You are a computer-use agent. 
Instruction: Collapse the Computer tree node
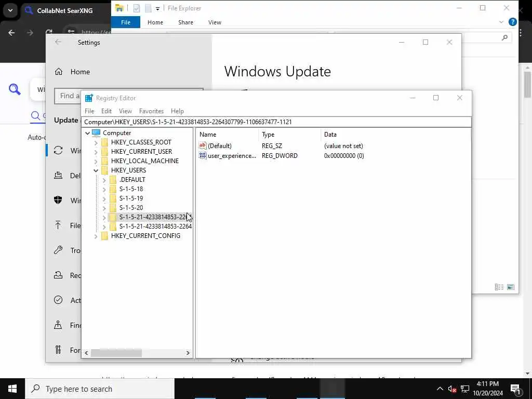[x=87, y=133]
